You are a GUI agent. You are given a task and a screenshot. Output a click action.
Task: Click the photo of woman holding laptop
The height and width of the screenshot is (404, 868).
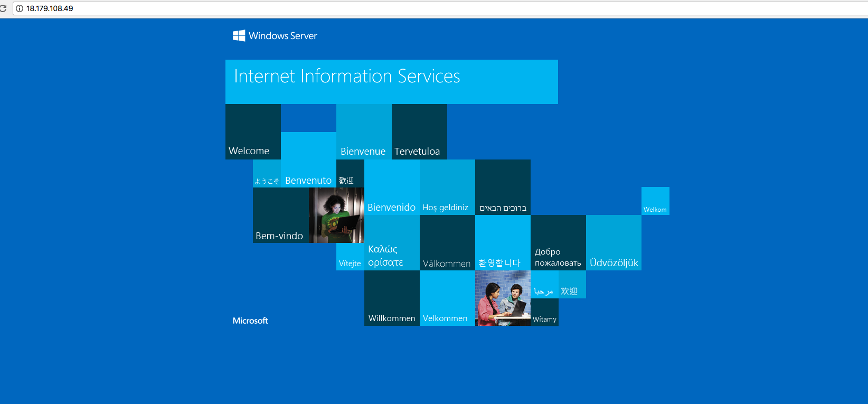(x=336, y=215)
